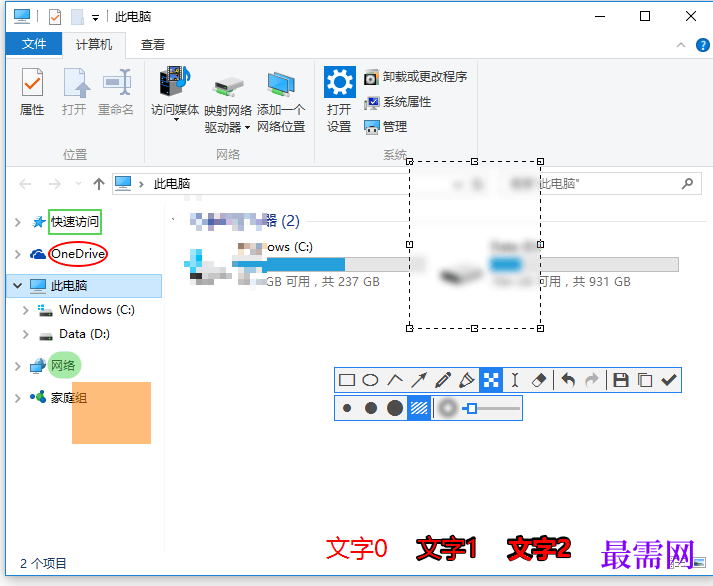Save the screenshot with floppy icon
Viewport: 713px width, 586px height.
click(x=621, y=380)
